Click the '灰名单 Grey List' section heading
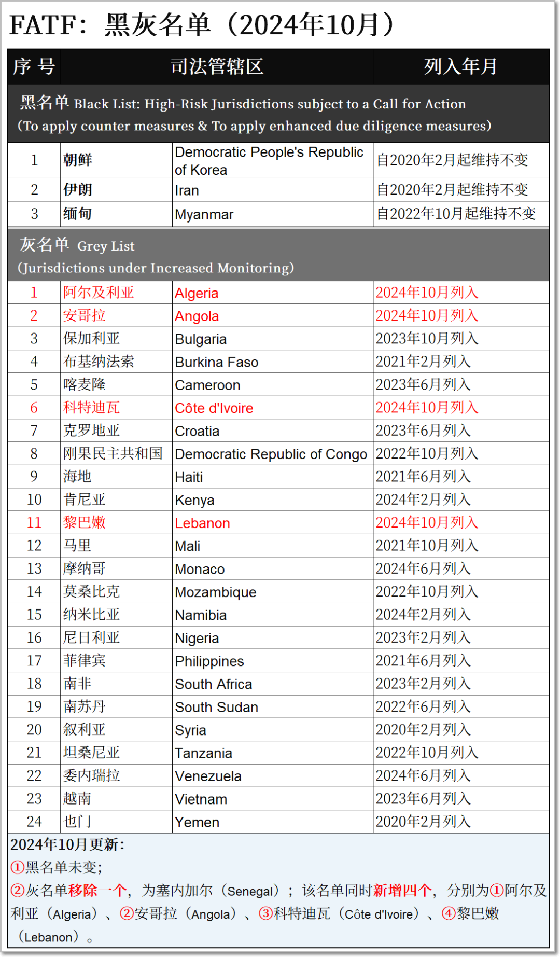560x957 pixels. click(x=278, y=255)
